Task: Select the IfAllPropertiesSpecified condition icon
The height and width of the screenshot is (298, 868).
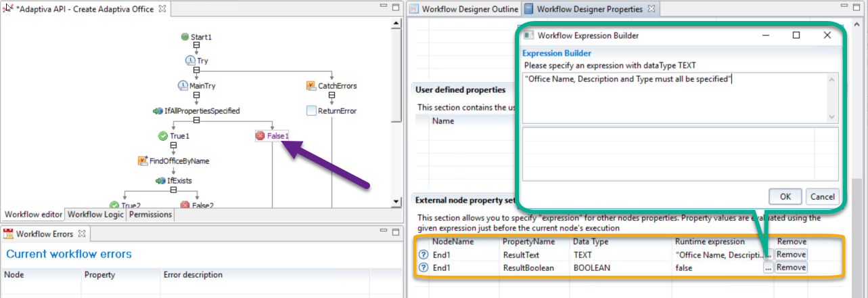Action: [158, 110]
